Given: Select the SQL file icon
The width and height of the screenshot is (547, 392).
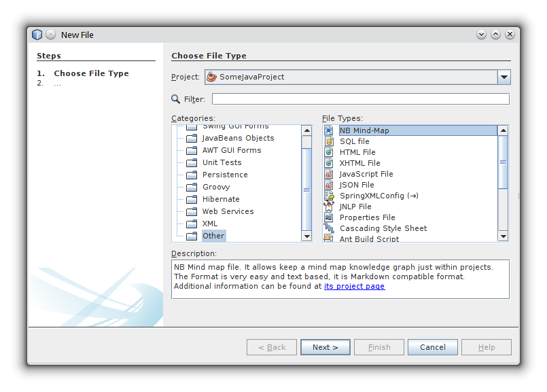Looking at the screenshot, I should [329, 141].
